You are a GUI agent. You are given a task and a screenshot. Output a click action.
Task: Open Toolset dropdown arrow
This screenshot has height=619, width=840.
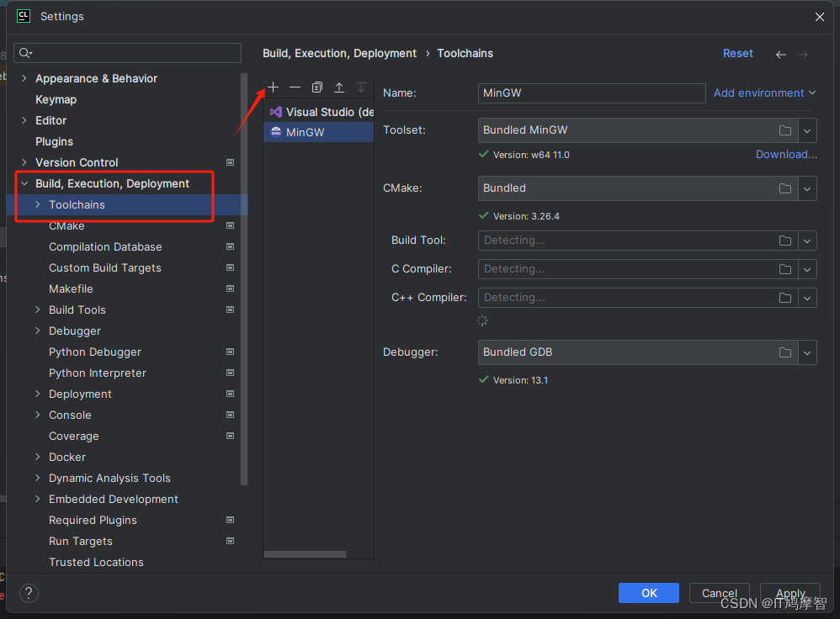[x=807, y=130]
